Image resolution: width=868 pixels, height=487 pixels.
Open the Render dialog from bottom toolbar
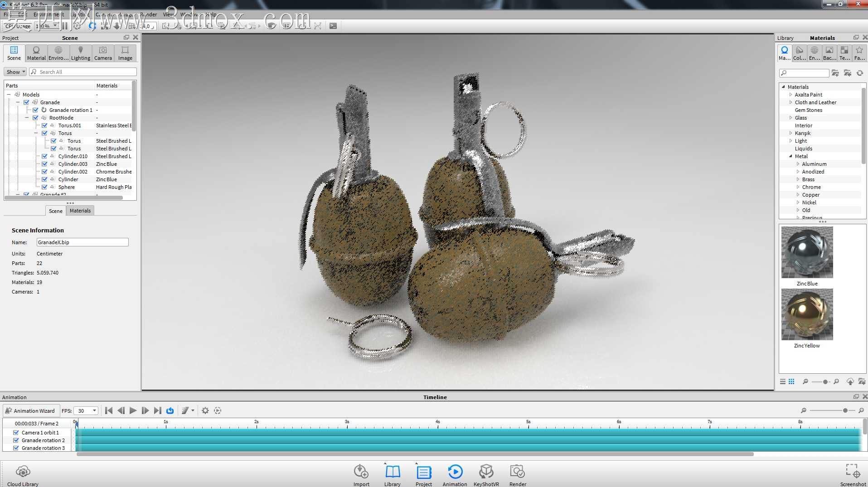pos(518,475)
